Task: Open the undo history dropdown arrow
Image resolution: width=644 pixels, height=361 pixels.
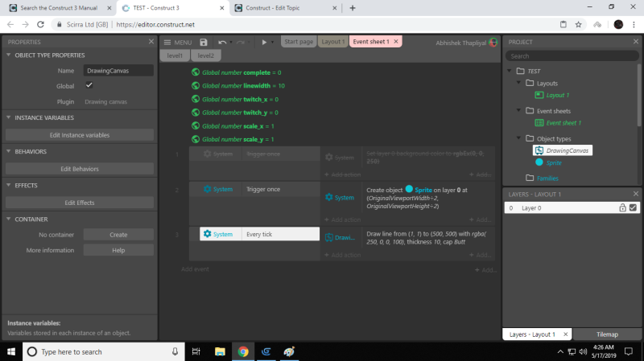Action: [231, 43]
